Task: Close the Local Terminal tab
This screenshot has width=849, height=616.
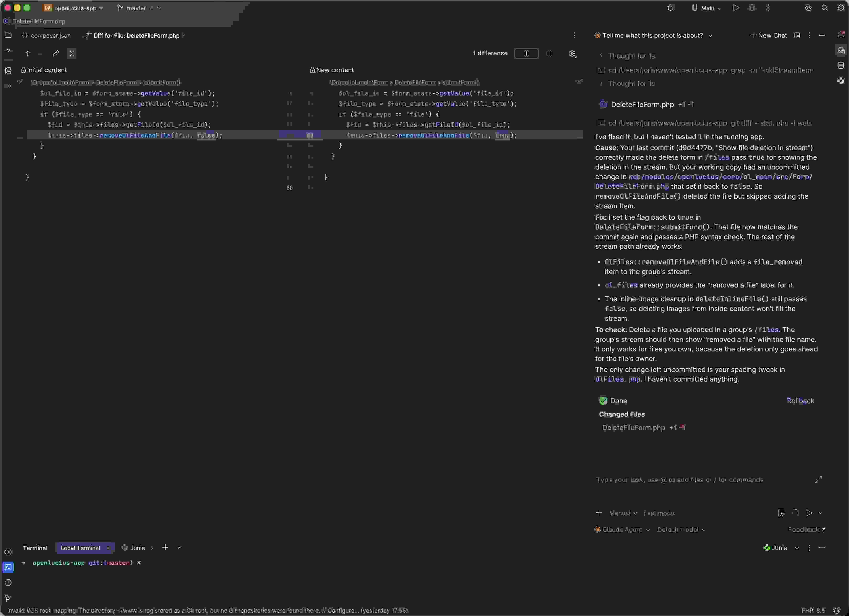Action: 108,548
